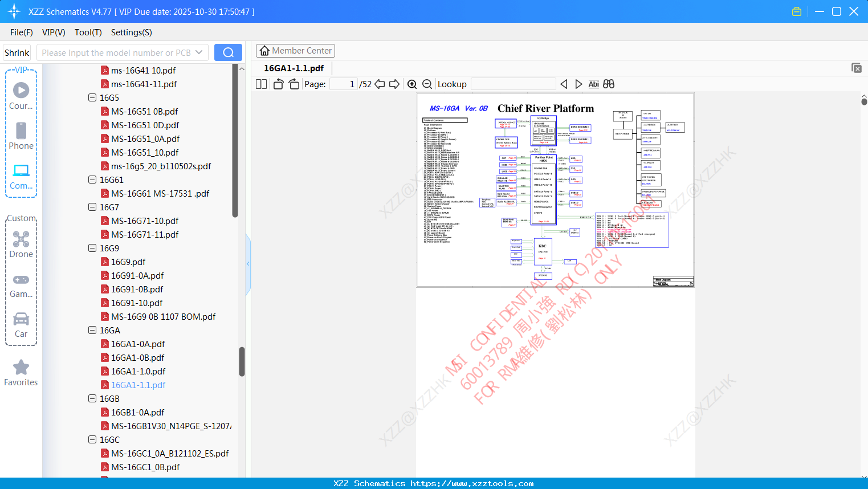
Task: Open ms-16G41 10.pdf
Action: pyautogui.click(x=144, y=70)
